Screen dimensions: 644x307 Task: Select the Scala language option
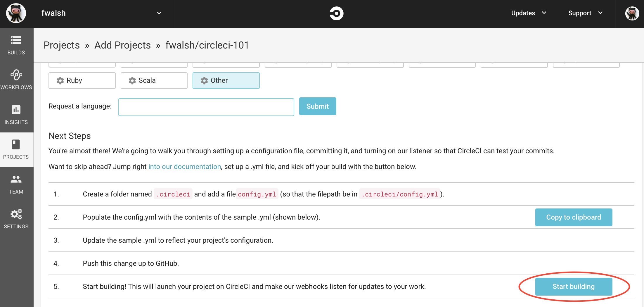click(x=154, y=80)
